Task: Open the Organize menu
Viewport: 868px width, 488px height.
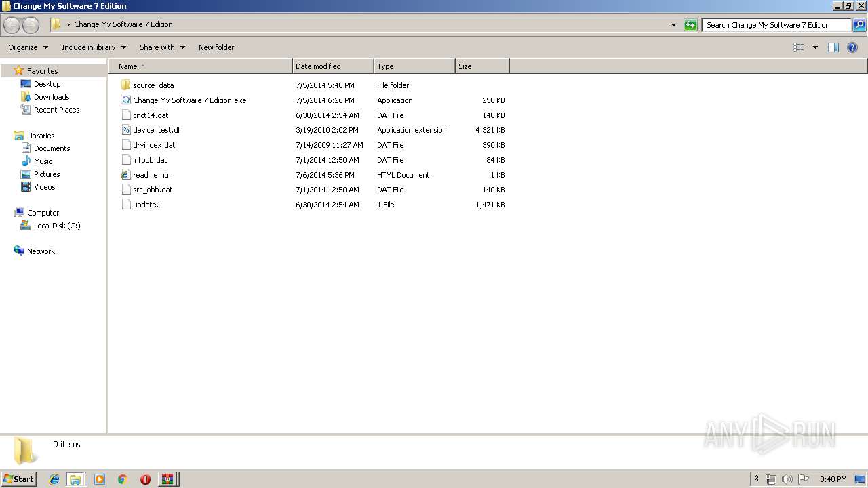Action: [x=28, y=47]
